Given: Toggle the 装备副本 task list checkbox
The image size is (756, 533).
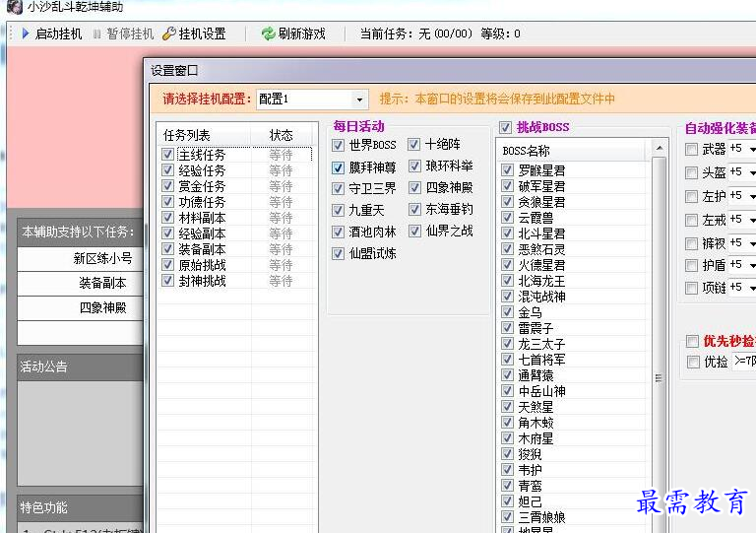Looking at the screenshot, I should pos(167,249).
